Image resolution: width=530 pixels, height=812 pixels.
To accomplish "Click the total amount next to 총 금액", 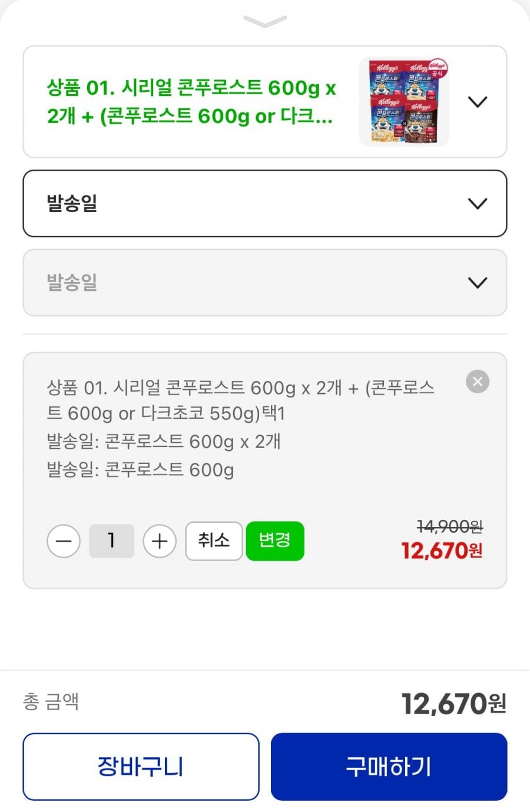I will pyautogui.click(x=453, y=704).
